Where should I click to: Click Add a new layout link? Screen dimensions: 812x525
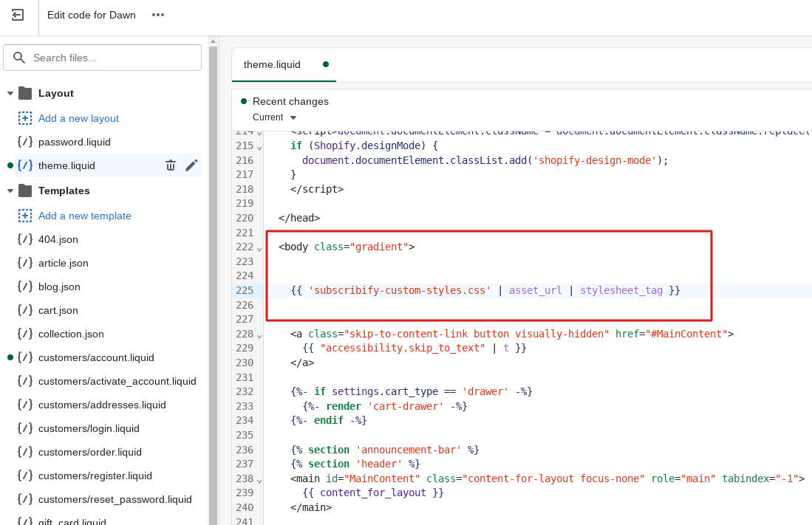tap(79, 118)
